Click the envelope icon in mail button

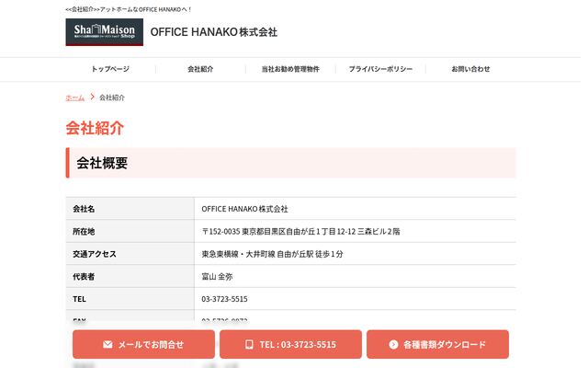coord(107,345)
